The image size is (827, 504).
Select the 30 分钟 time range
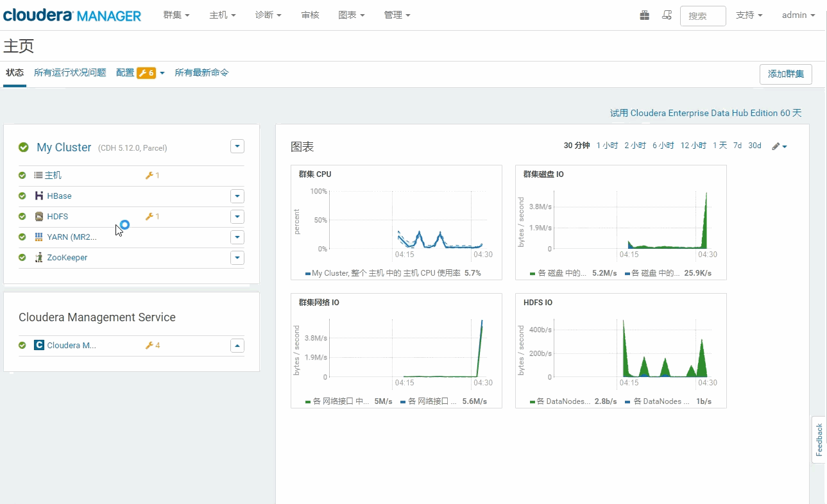click(x=577, y=146)
